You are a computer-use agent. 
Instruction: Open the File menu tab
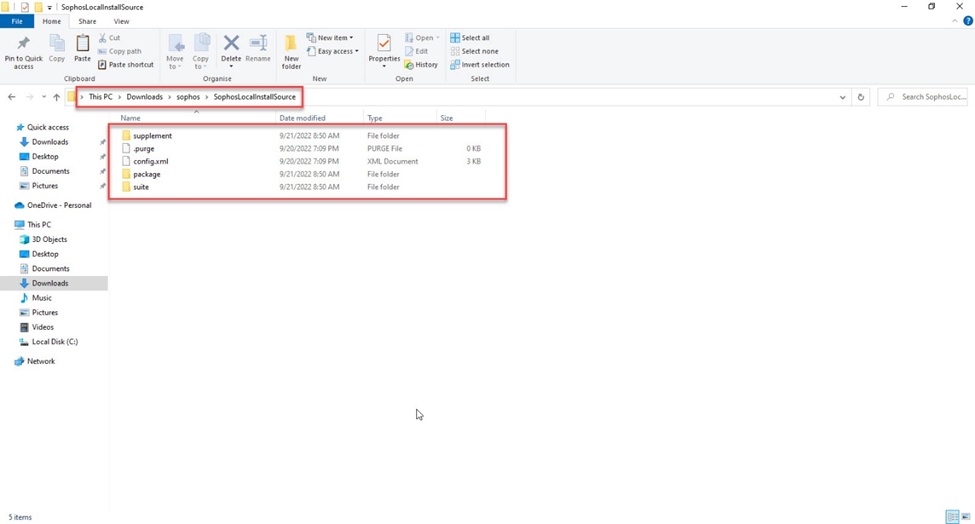point(17,21)
